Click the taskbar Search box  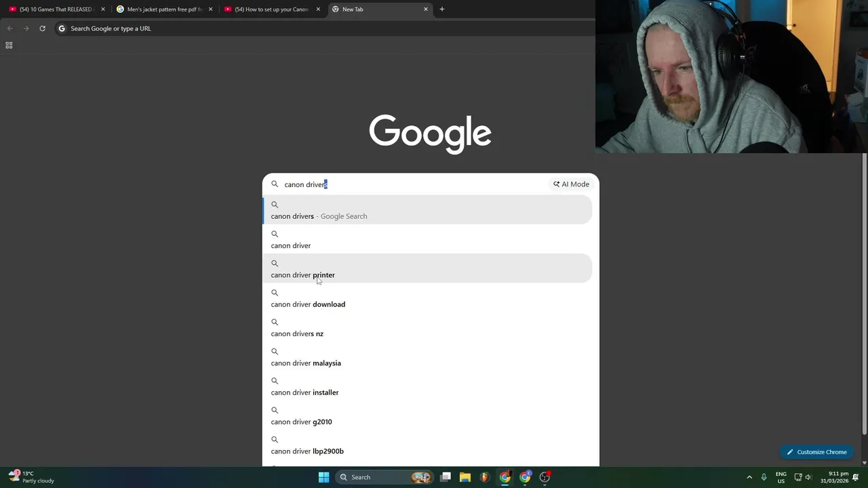click(385, 477)
